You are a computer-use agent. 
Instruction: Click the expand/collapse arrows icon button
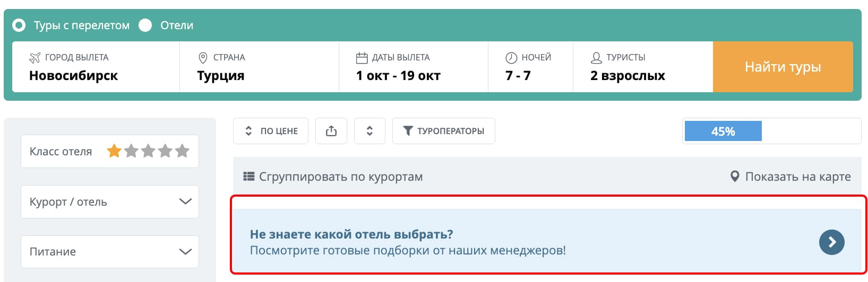tap(369, 131)
